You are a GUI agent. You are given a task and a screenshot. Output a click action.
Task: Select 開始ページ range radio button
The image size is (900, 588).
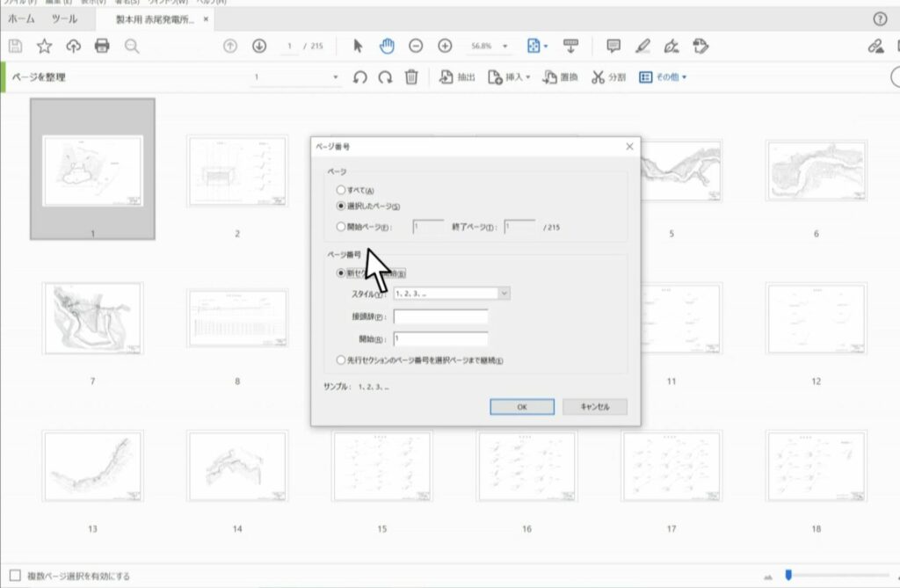tap(341, 227)
